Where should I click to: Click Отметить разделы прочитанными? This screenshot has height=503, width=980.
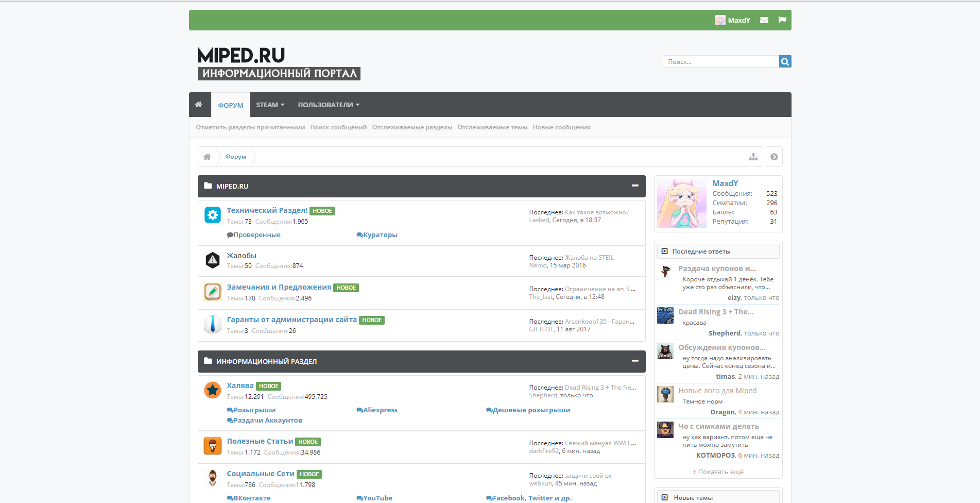coord(250,127)
